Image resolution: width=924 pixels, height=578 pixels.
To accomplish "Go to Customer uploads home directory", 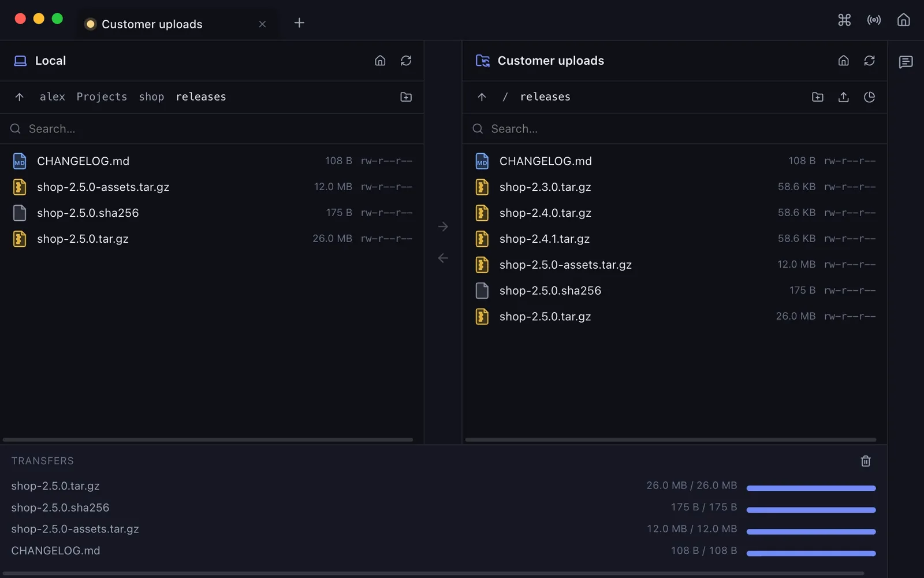I will pos(843,61).
